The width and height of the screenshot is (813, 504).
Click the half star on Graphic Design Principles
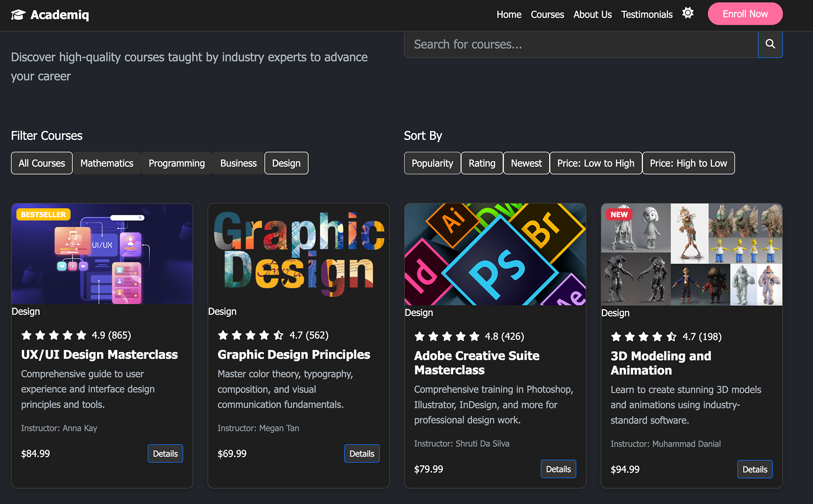278,336
